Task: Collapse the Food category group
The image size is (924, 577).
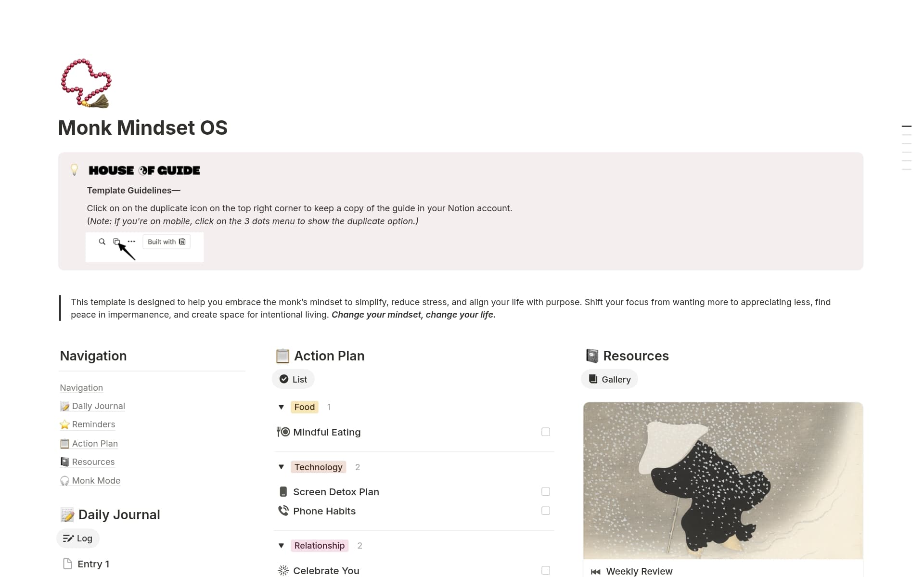Action: click(282, 407)
